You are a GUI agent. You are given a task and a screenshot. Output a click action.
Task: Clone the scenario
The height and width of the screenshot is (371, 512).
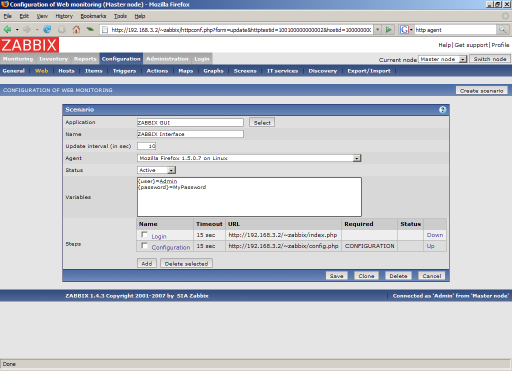[366, 276]
